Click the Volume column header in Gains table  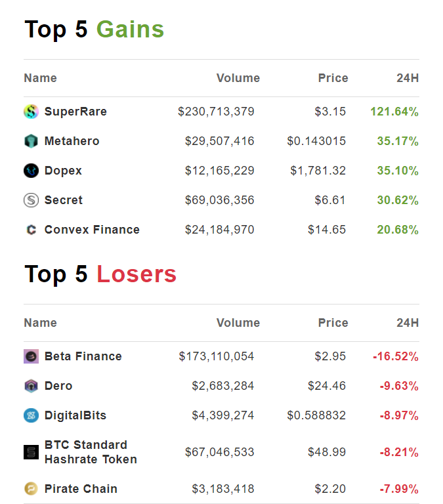238,78
